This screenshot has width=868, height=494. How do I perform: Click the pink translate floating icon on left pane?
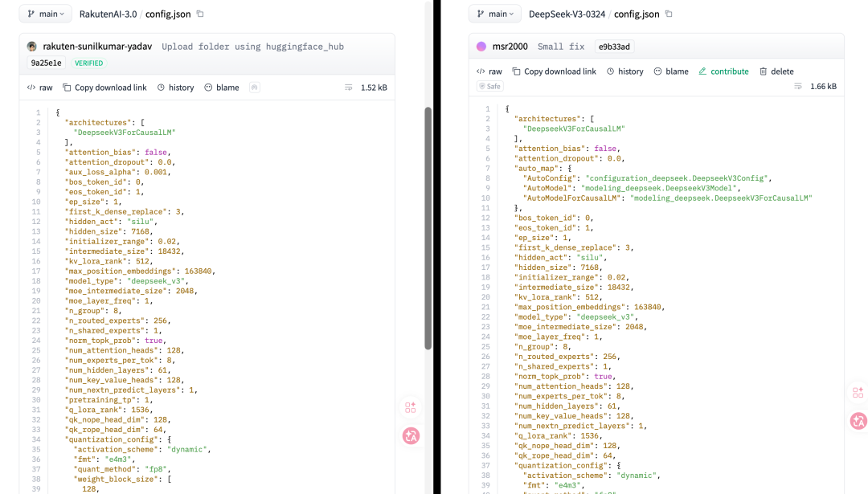pyautogui.click(x=411, y=436)
